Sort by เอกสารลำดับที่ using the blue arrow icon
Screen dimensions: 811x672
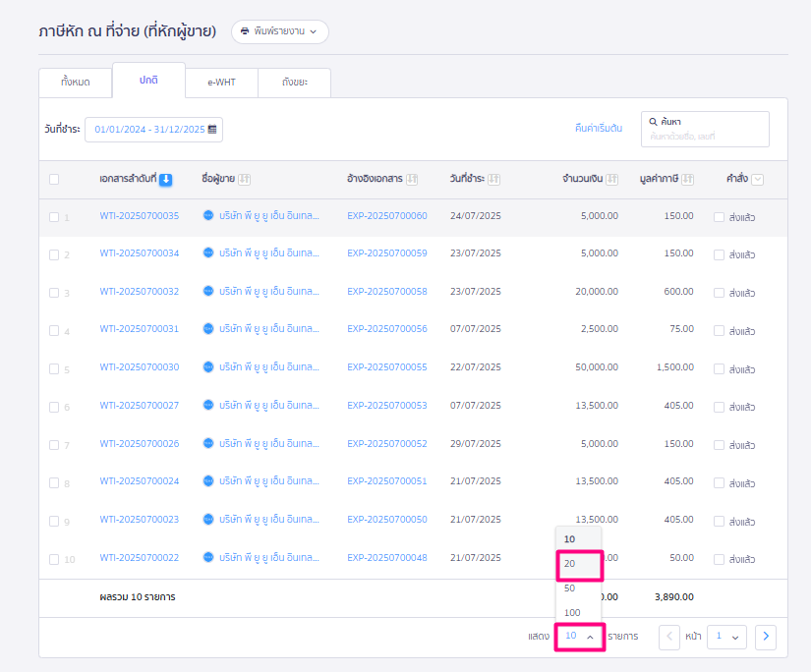coord(165,180)
